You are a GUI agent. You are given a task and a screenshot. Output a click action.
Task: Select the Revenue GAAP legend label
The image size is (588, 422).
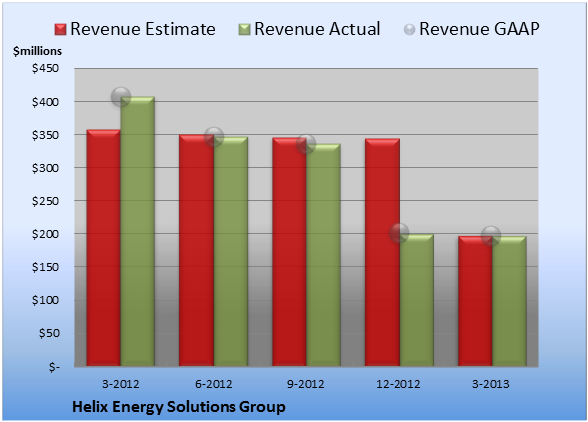(479, 29)
